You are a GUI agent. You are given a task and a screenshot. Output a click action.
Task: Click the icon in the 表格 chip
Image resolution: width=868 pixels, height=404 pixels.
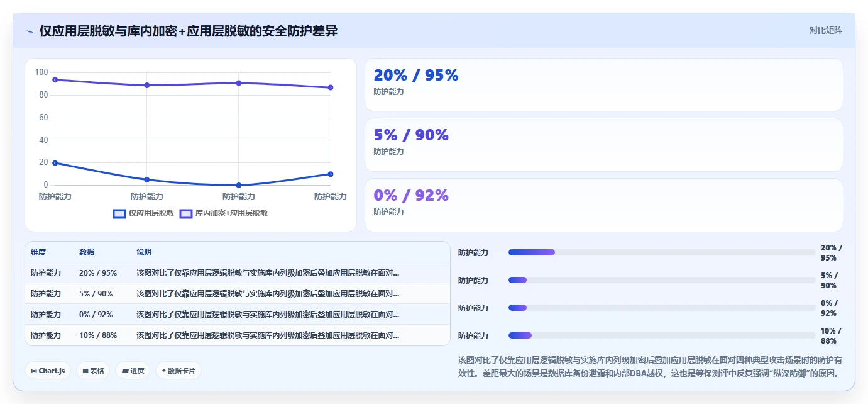point(85,371)
